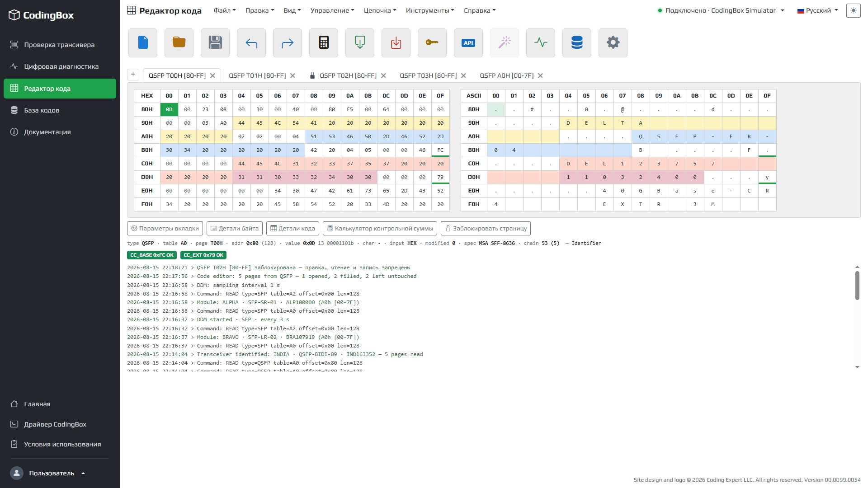868x488 pixels.
Task: Open Проверка трансивера in sidebar
Action: click(60, 45)
